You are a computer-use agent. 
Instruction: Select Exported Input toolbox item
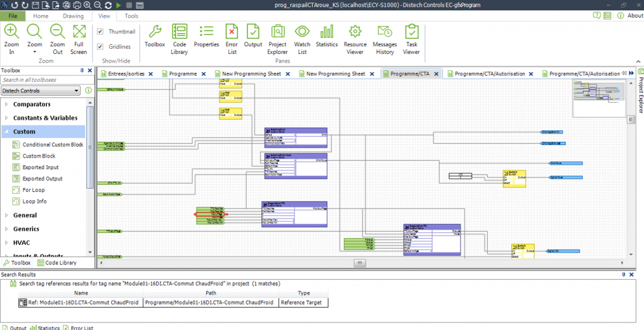click(35, 167)
